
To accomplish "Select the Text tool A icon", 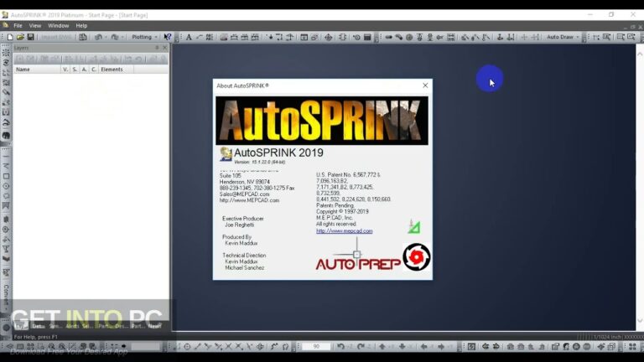I will [x=189, y=38].
